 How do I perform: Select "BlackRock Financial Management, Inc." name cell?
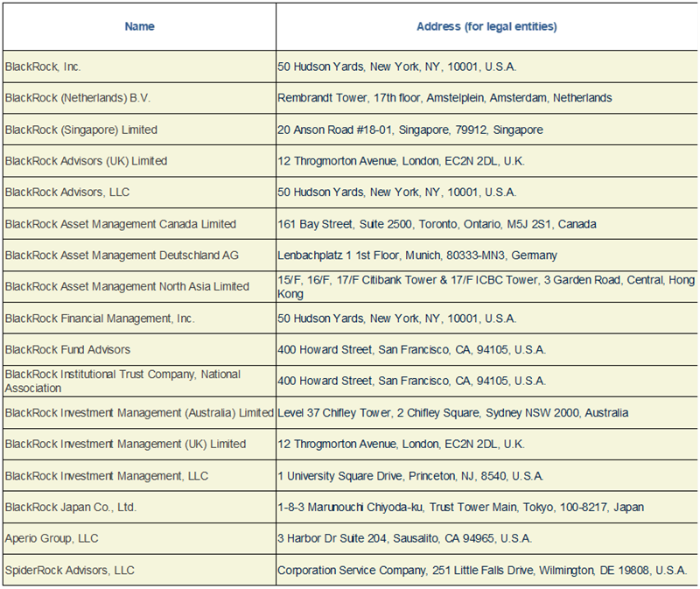(x=139, y=319)
